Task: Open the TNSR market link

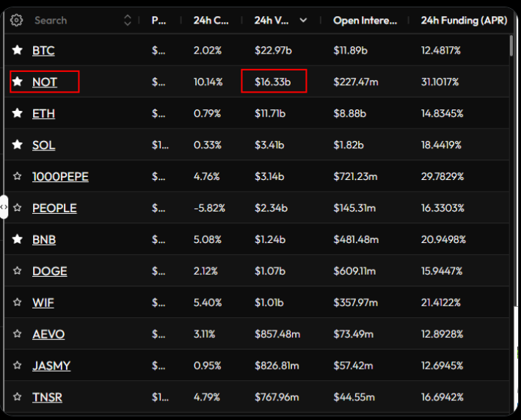Action: (x=47, y=397)
